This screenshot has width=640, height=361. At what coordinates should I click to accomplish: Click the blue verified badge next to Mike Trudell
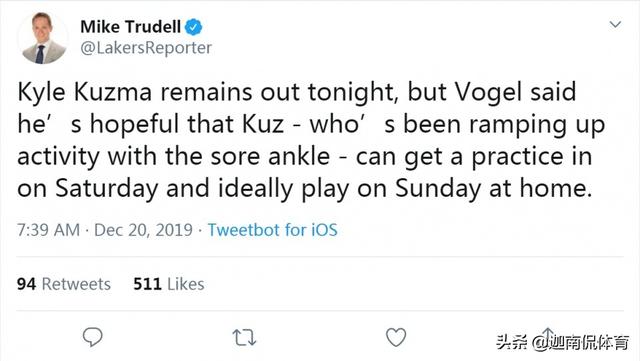click(x=193, y=27)
